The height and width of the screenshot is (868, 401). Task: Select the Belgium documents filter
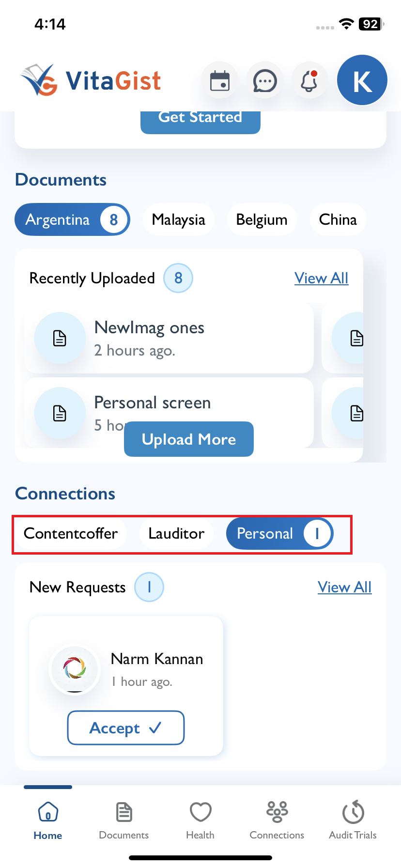(262, 219)
